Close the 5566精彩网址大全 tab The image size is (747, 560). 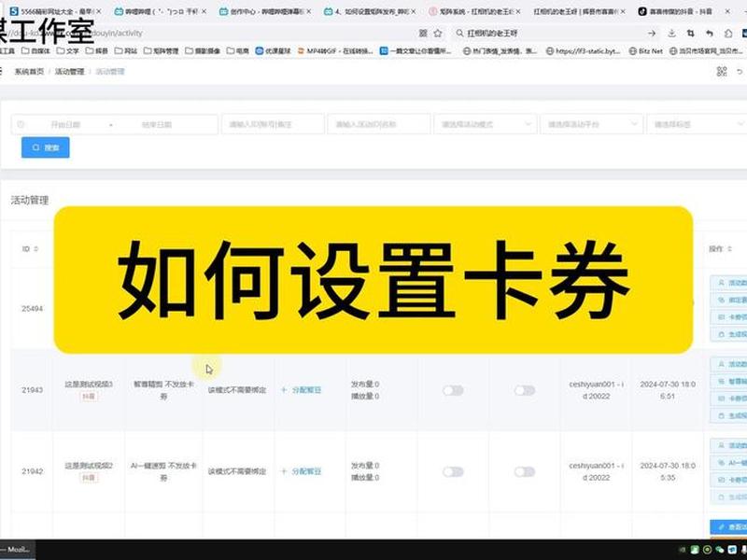coord(99,11)
